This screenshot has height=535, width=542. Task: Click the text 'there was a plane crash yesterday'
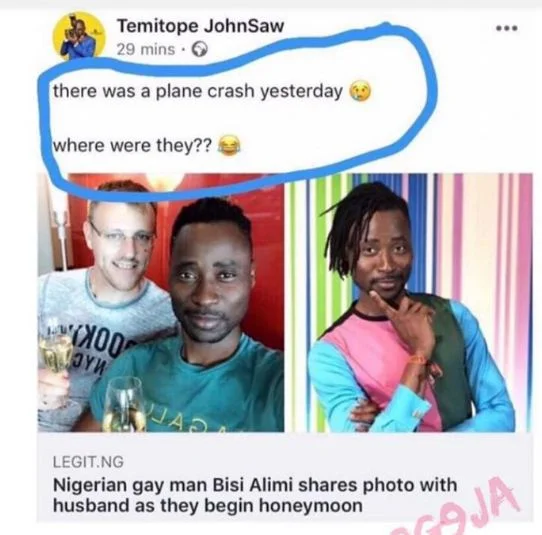pos(198,91)
